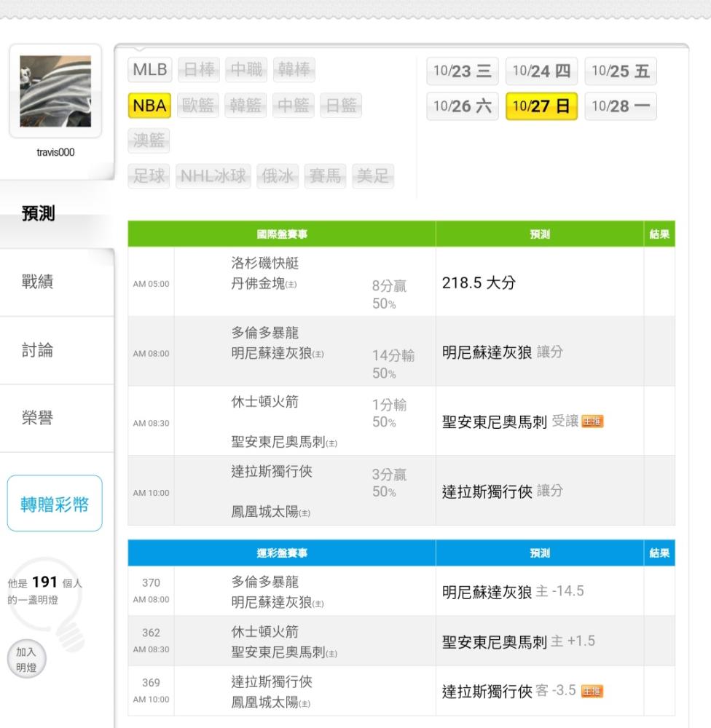The image size is (711, 728).
Task: Open the 戰績 sidebar section
Action: tap(39, 282)
